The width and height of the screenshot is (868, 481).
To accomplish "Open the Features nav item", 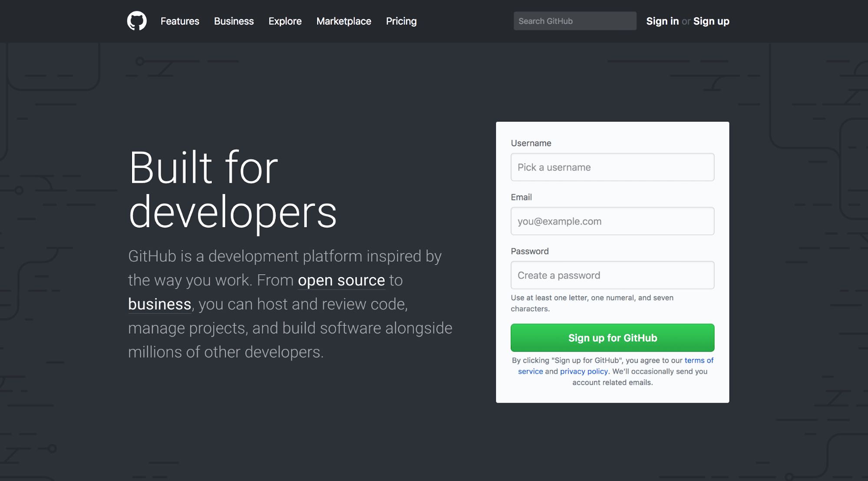I will tap(180, 21).
